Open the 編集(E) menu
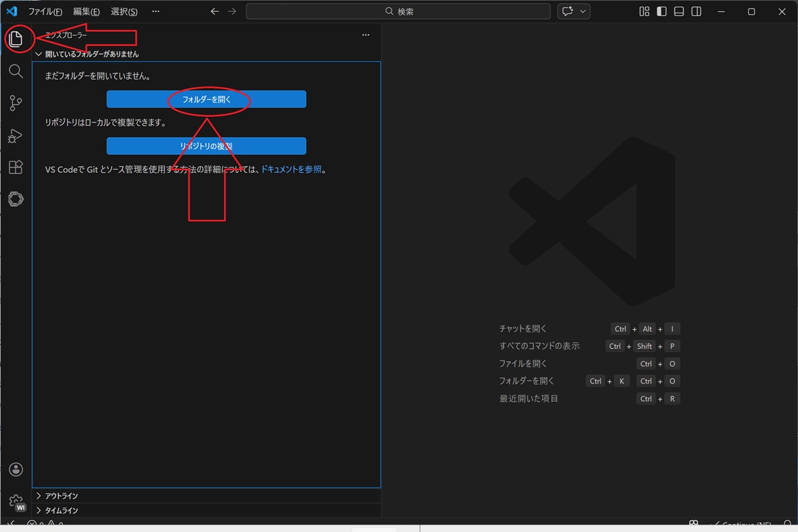Screen dimensions: 798x532 click(86, 11)
